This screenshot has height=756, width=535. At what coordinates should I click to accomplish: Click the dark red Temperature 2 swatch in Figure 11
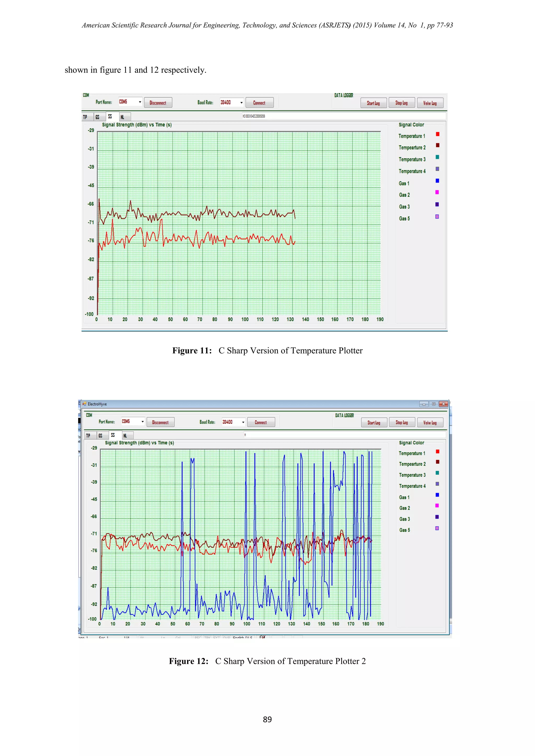(x=438, y=145)
